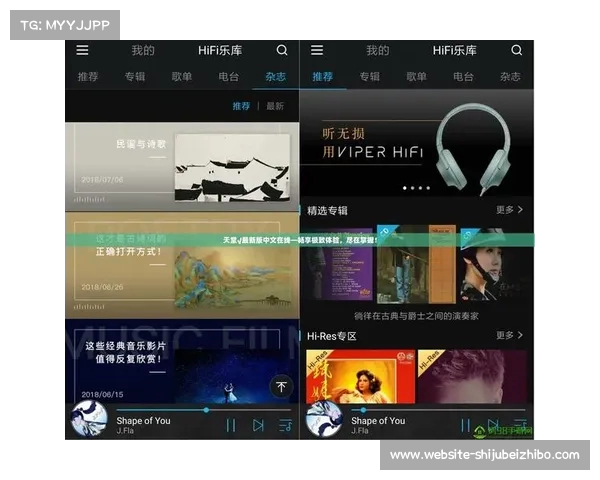Viewport: 600px width, 480px height.
Task: Open red Hi-Res album cover
Action: pyautogui.click(x=360, y=376)
